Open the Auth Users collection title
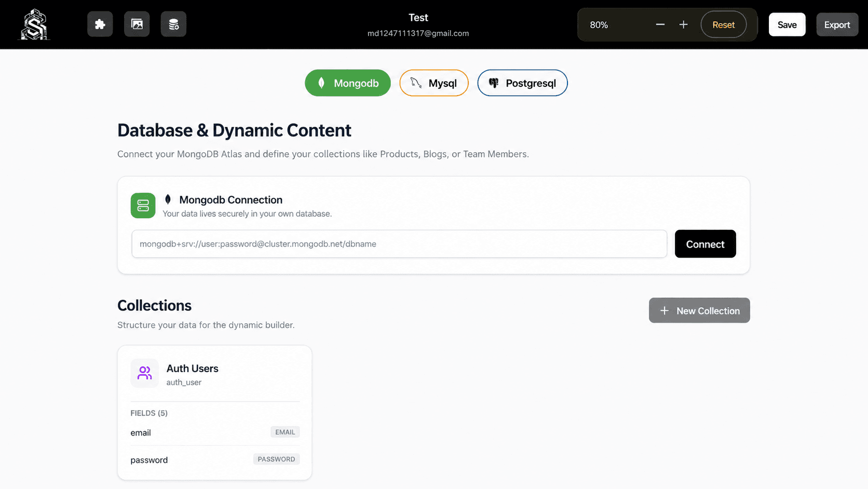868x489 pixels. 193,368
